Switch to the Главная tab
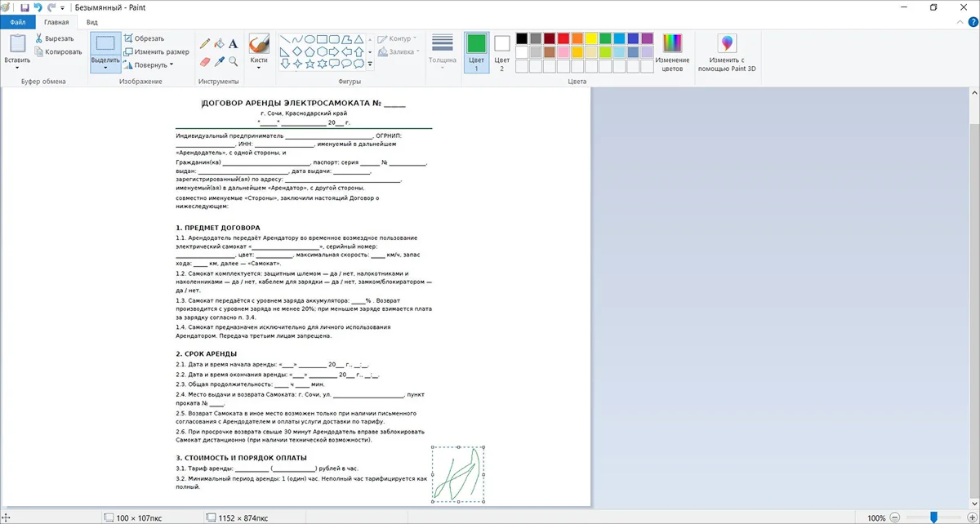Screen dimensions: 980x524 point(57,23)
